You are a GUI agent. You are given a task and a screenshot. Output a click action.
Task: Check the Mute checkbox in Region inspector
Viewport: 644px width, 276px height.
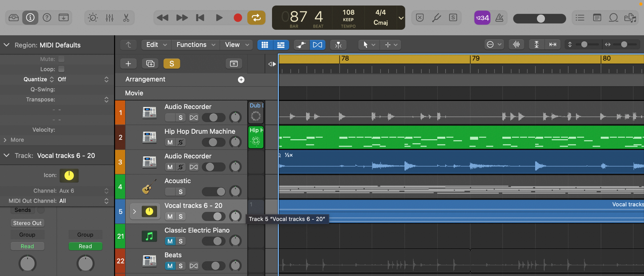61,59
